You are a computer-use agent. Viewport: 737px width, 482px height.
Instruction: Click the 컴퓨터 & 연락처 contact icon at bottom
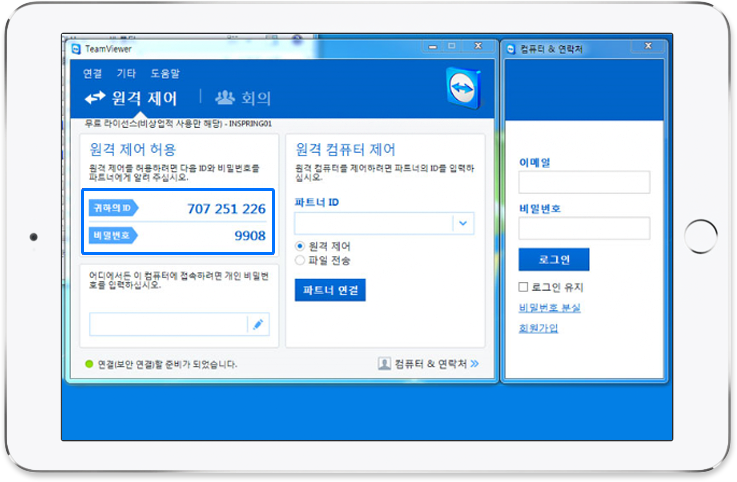pos(384,363)
